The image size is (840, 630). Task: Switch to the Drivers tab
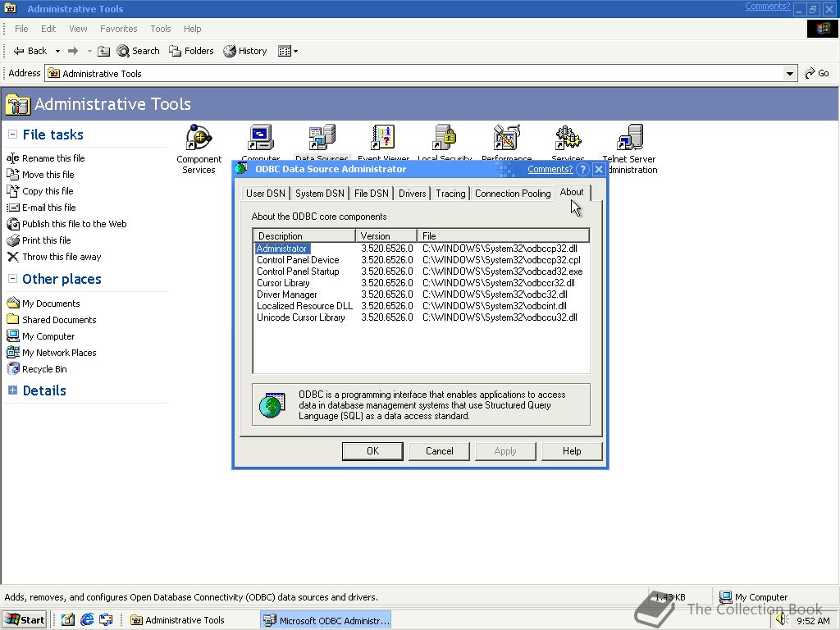point(412,194)
